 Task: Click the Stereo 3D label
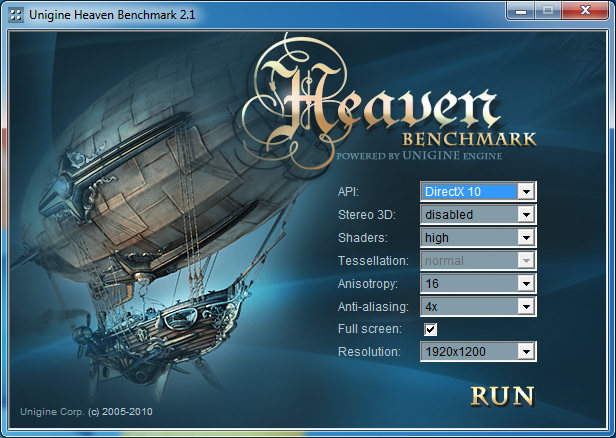pos(367,215)
